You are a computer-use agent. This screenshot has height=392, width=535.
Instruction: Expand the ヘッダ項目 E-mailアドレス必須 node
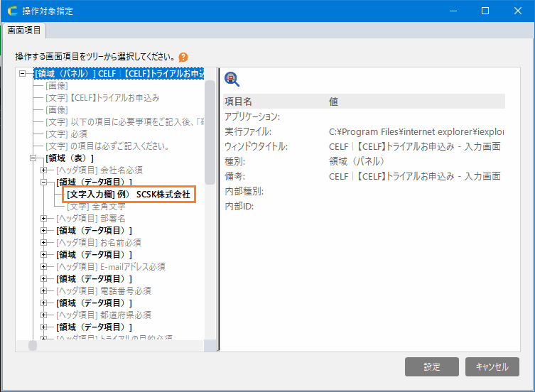coord(44,266)
